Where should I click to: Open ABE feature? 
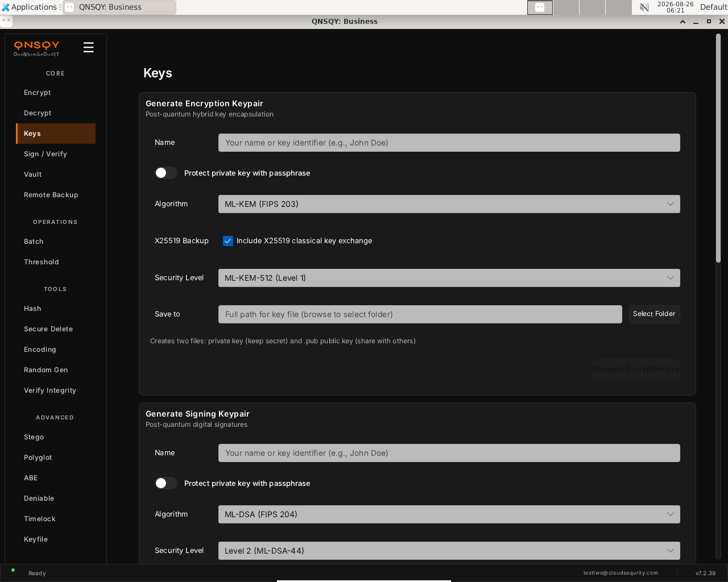click(x=56, y=478)
